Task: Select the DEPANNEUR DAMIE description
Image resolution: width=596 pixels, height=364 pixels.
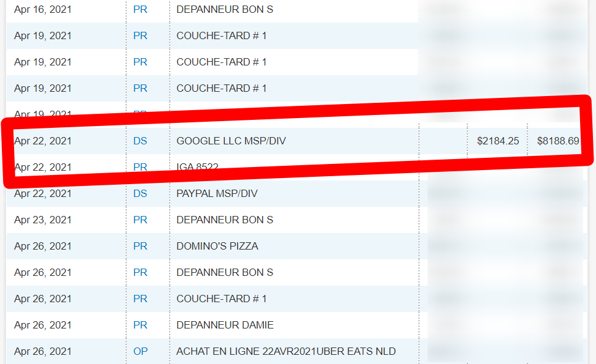Action: (x=225, y=325)
